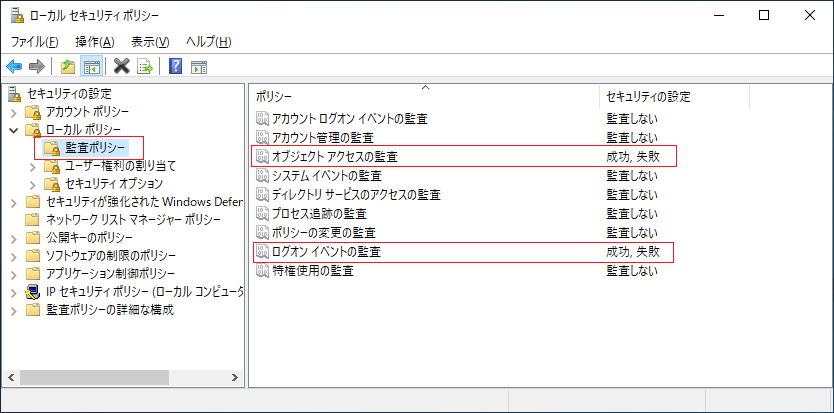Click the Export list toolbar icon
Image resolution: width=834 pixels, height=413 pixels.
coord(145,67)
